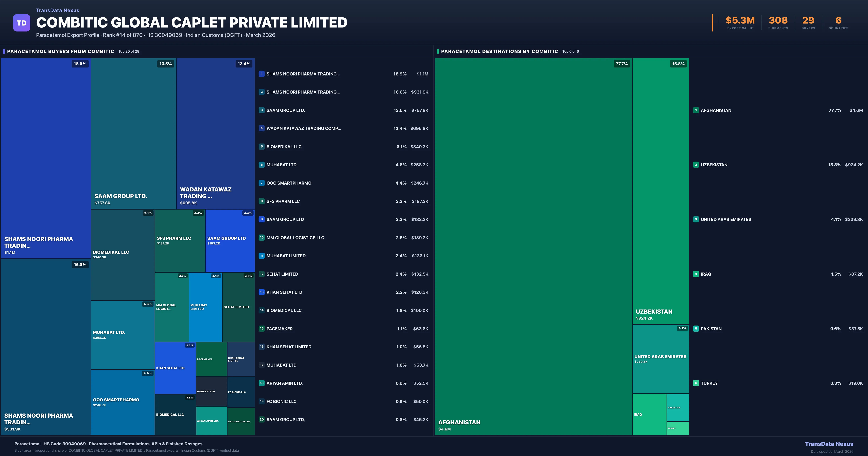This screenshot has width=868, height=456.
Task: Click the rank 2 badge next to UZBEKISTAN
Action: point(696,165)
